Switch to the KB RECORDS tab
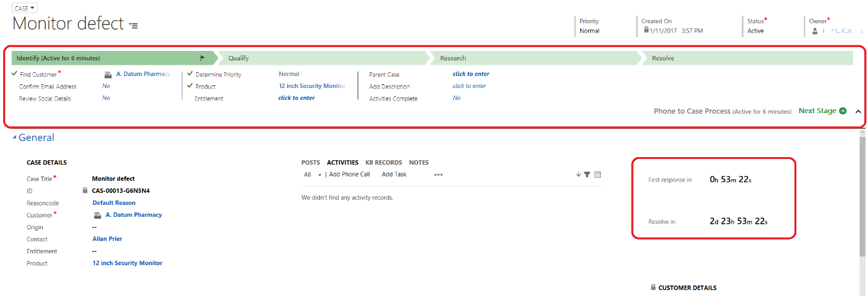 (383, 162)
